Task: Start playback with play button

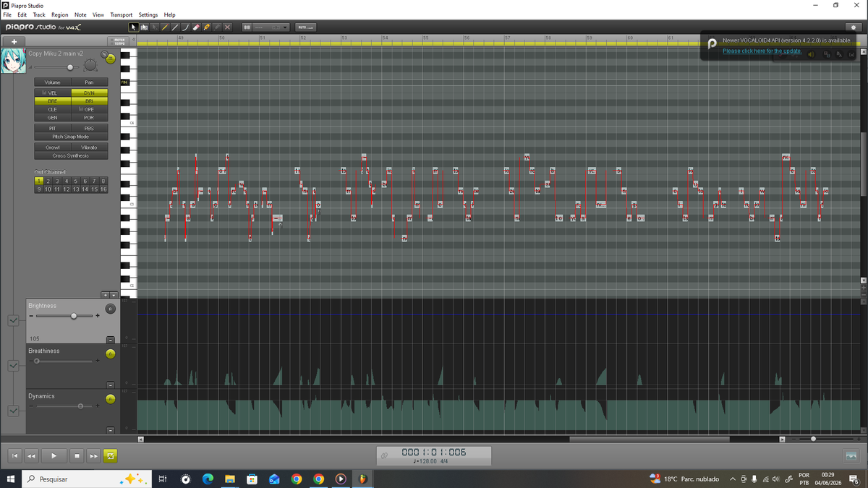Action: 54,455
